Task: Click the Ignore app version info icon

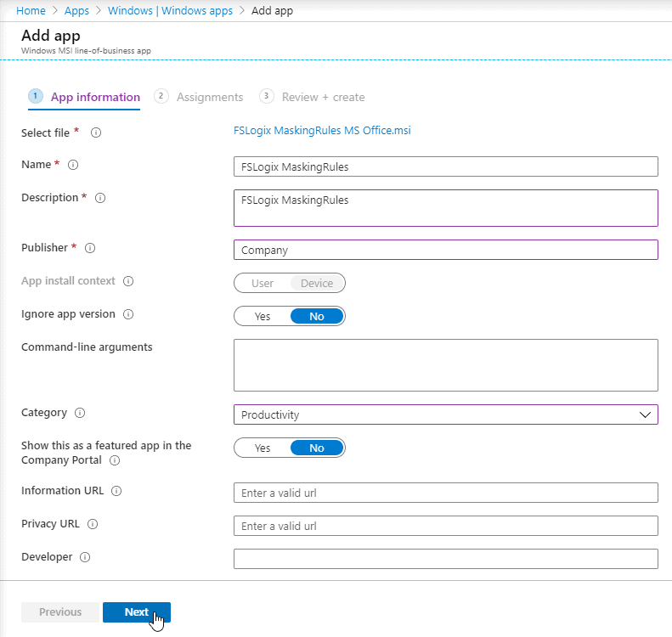Action: click(x=129, y=314)
